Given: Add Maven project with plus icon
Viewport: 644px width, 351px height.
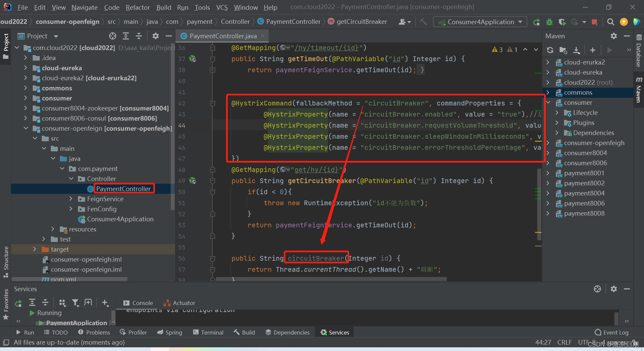Looking at the screenshot, I should click(x=593, y=50).
